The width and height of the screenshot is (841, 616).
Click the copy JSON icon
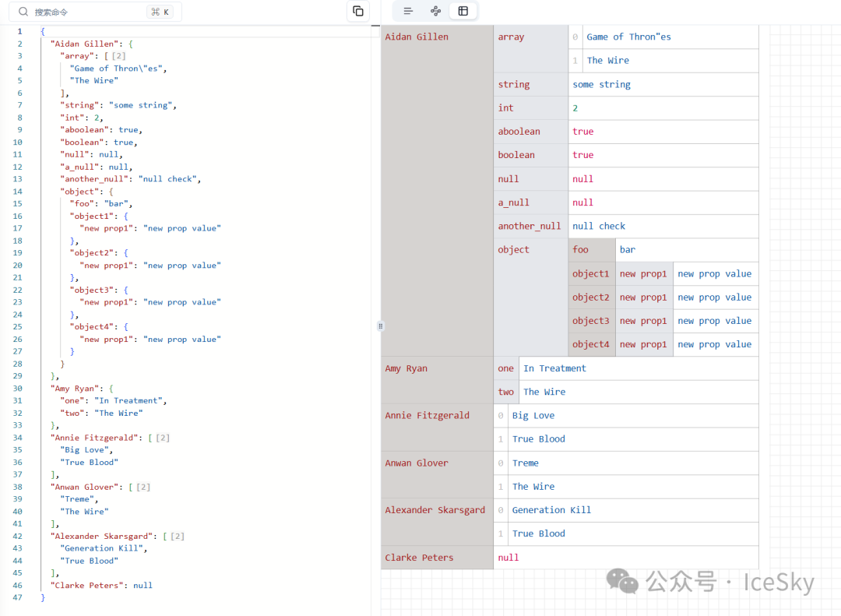click(358, 11)
